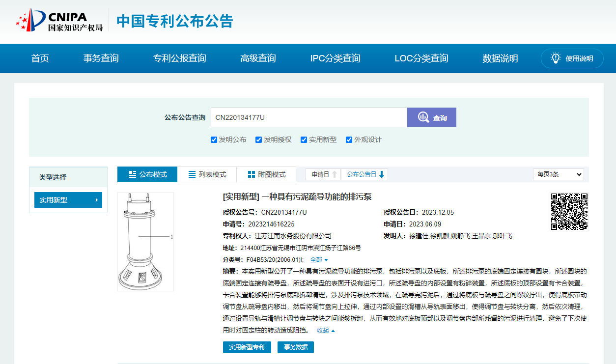The image size is (616, 364).
Task: Expand 全部 classification numbers
Action: 319,259
